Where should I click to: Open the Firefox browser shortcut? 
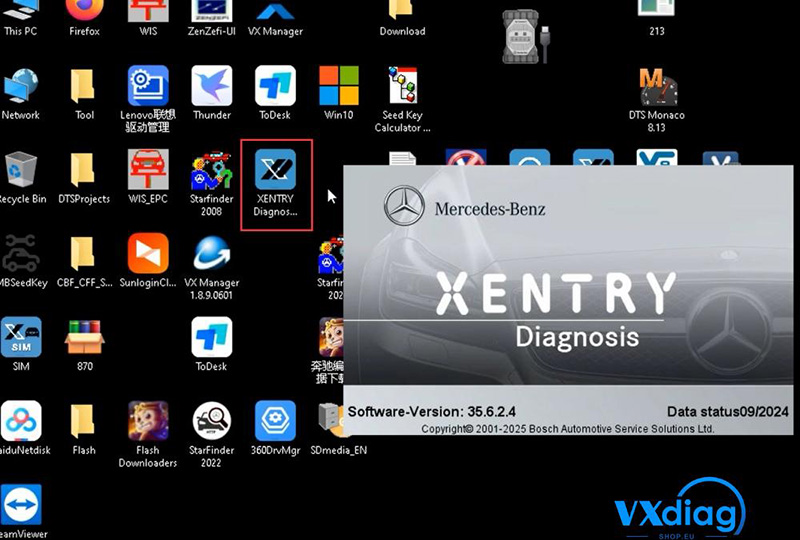[x=85, y=18]
